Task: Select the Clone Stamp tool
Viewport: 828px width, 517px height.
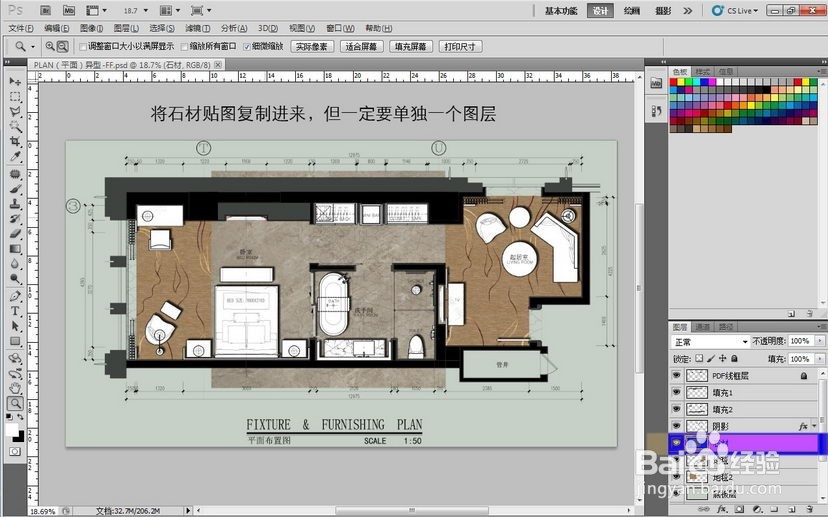Action: (x=15, y=204)
